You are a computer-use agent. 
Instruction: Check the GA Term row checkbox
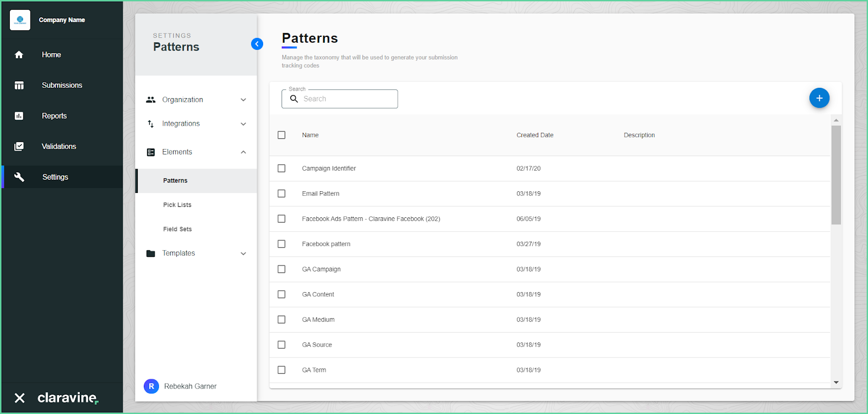tap(282, 370)
